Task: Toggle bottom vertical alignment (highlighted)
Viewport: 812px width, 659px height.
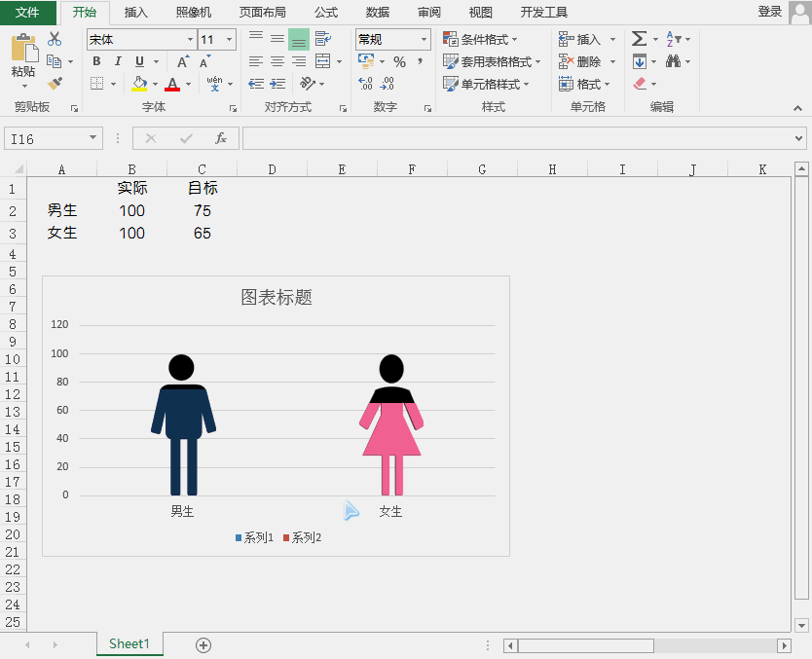Action: click(x=299, y=39)
